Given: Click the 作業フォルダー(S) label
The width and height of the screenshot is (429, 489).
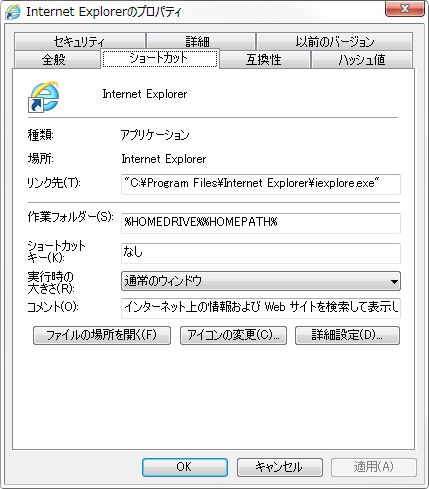Looking at the screenshot, I should click(x=70, y=217).
